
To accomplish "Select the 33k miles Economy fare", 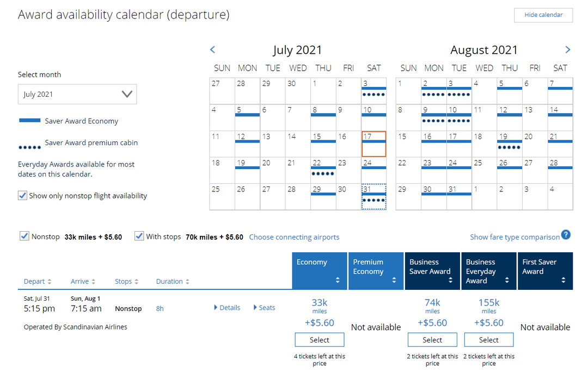I will [320, 340].
